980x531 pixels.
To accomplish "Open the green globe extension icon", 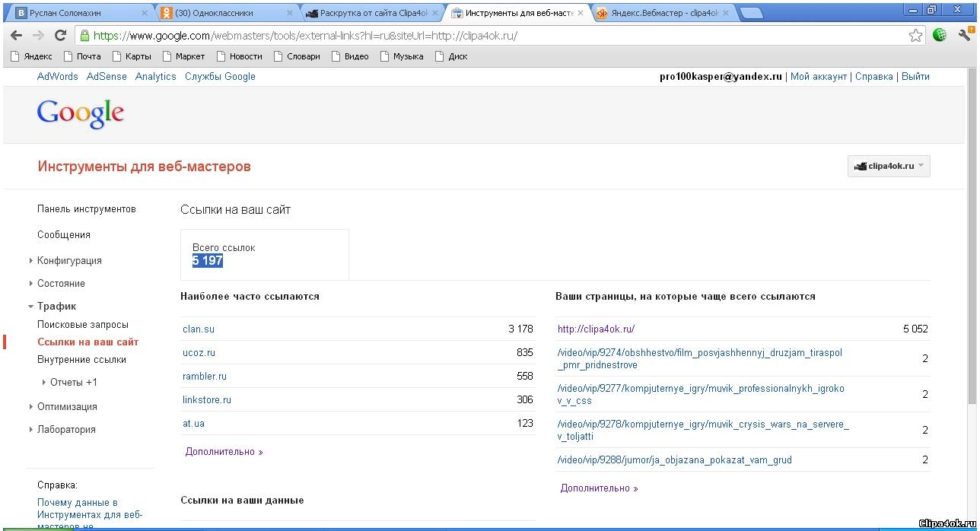I will 940,35.
